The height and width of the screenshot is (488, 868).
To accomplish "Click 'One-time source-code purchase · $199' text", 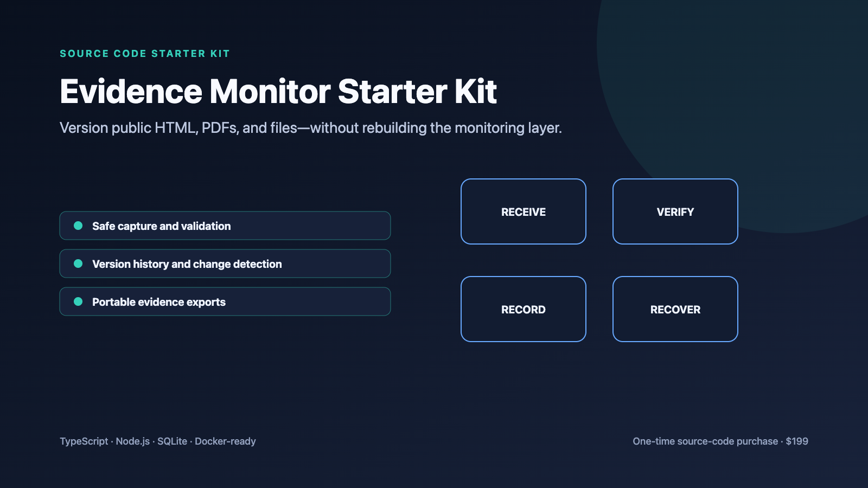I will tap(720, 441).
